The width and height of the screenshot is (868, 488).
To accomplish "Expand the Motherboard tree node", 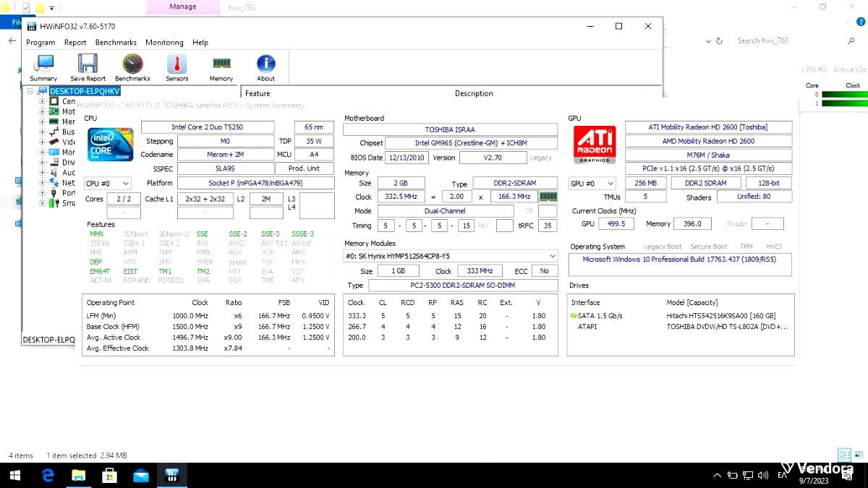I will point(43,112).
